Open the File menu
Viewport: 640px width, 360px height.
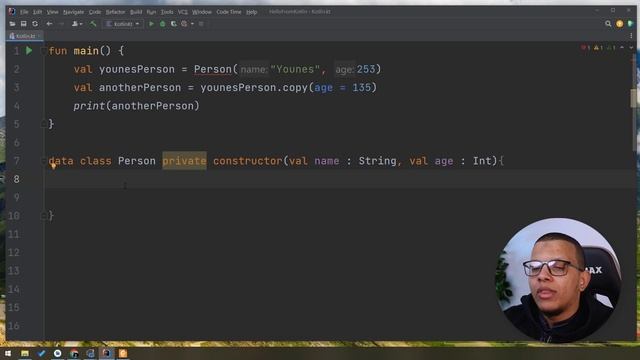(x=24, y=12)
